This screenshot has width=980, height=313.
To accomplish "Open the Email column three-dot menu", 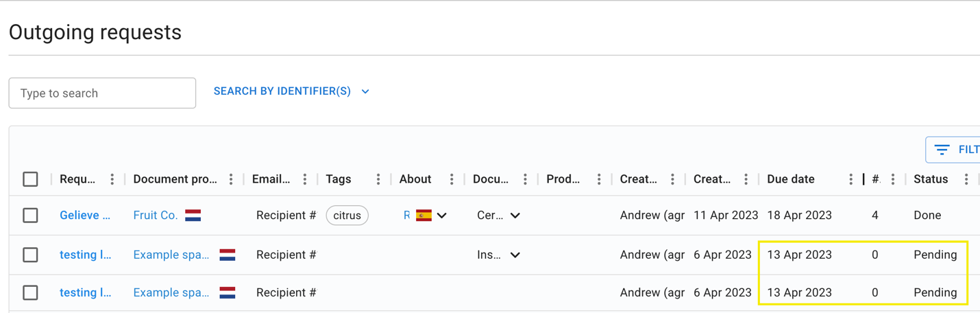I will tap(305, 179).
